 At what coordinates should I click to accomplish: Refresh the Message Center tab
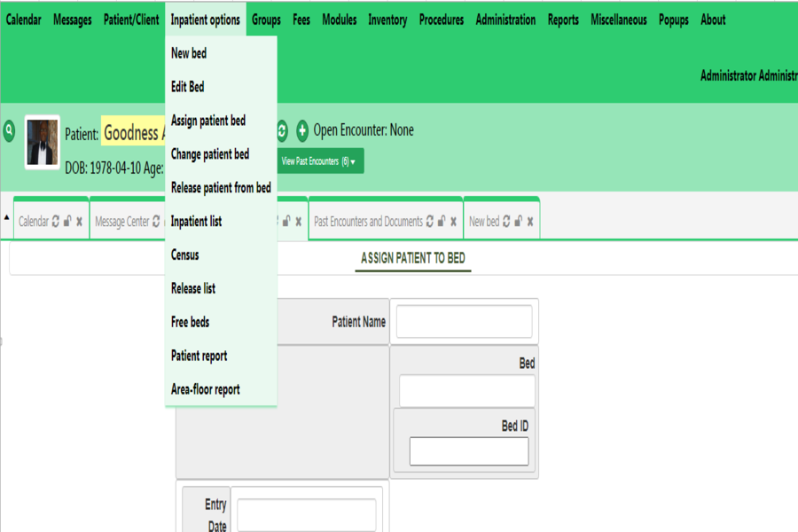click(x=156, y=221)
